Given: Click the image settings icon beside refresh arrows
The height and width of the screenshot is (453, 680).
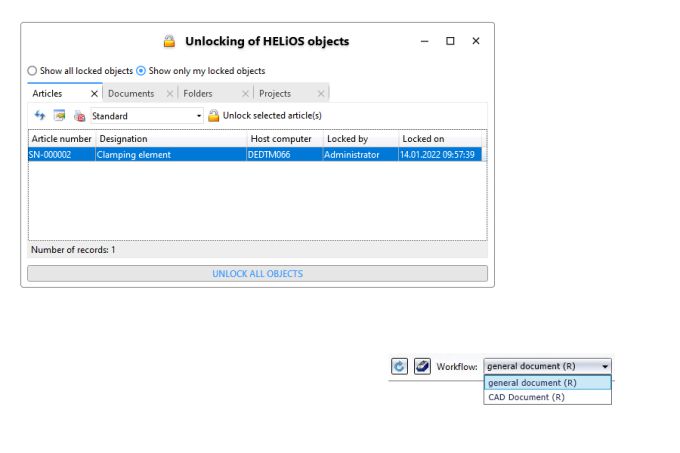Looking at the screenshot, I should [59, 115].
